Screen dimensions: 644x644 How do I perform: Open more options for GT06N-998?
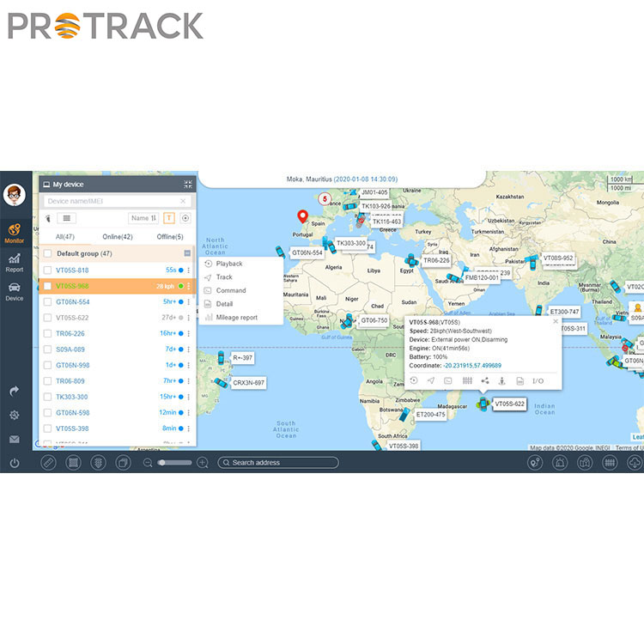[189, 365]
